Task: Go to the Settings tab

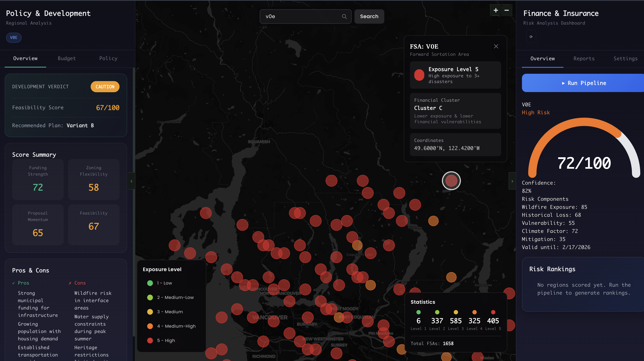Action: coord(625,59)
